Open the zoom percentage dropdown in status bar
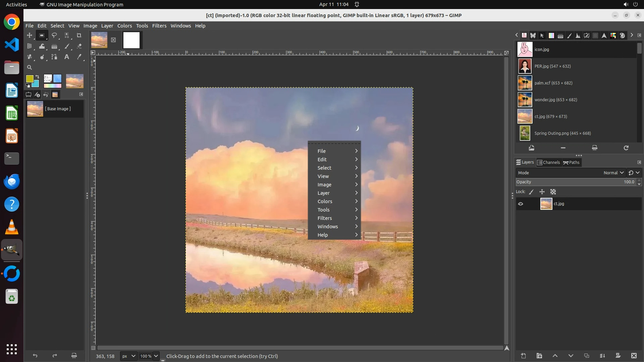Screen dimensions: 644x362 [x=156, y=356]
